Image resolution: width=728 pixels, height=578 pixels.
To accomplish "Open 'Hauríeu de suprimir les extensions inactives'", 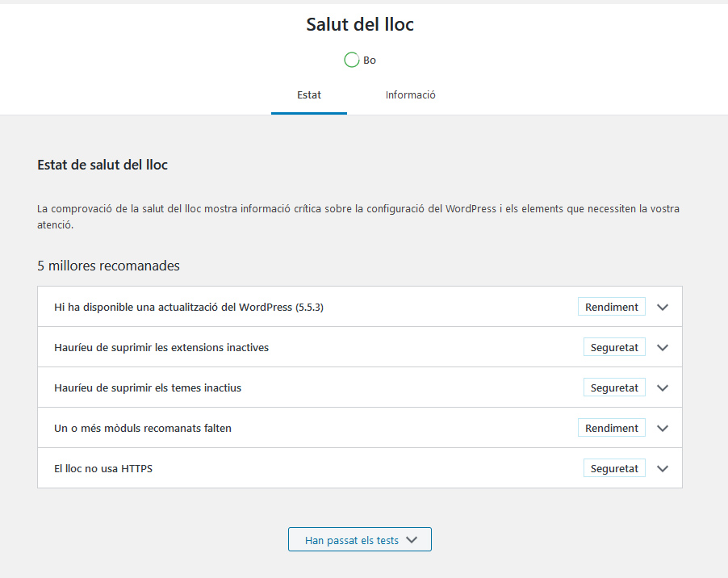I will click(161, 348).
